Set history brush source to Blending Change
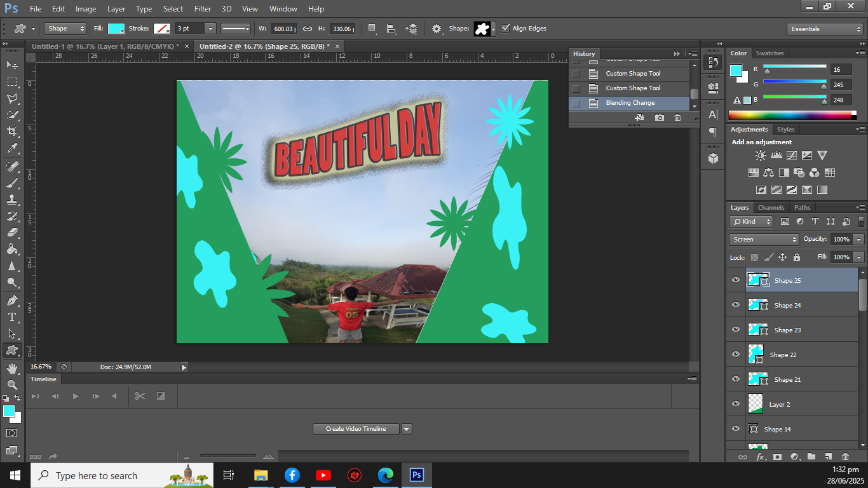Image resolution: width=868 pixels, height=488 pixels. [576, 103]
